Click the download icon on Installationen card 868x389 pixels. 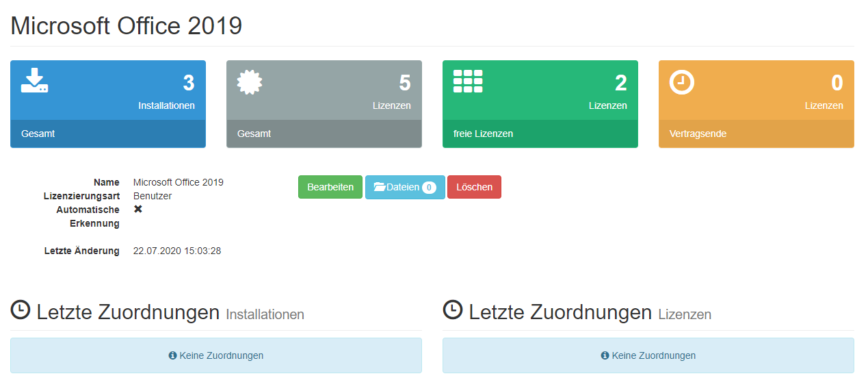[35, 81]
